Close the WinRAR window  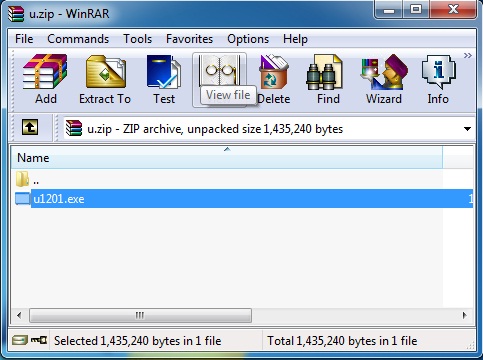[x=453, y=10]
